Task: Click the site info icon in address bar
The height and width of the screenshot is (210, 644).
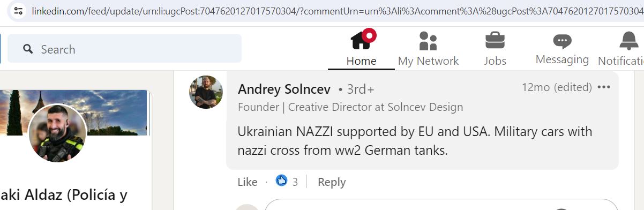Action: [x=18, y=11]
